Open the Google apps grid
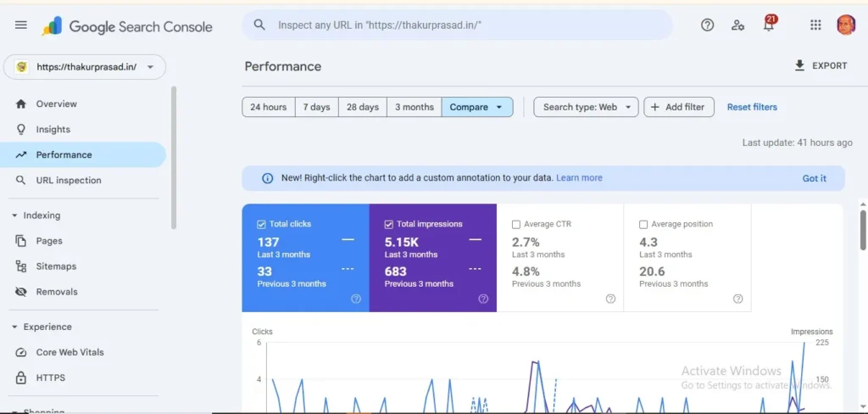This screenshot has height=414, width=868. [815, 25]
